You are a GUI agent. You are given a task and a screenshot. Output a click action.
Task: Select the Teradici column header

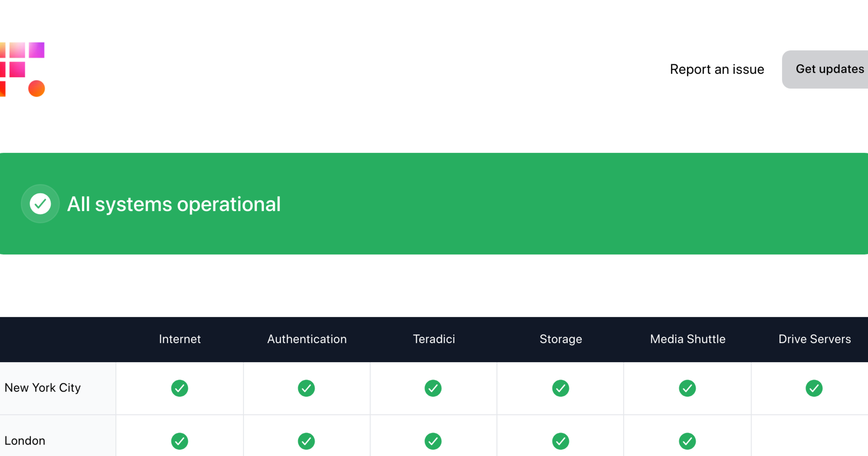[434, 339]
